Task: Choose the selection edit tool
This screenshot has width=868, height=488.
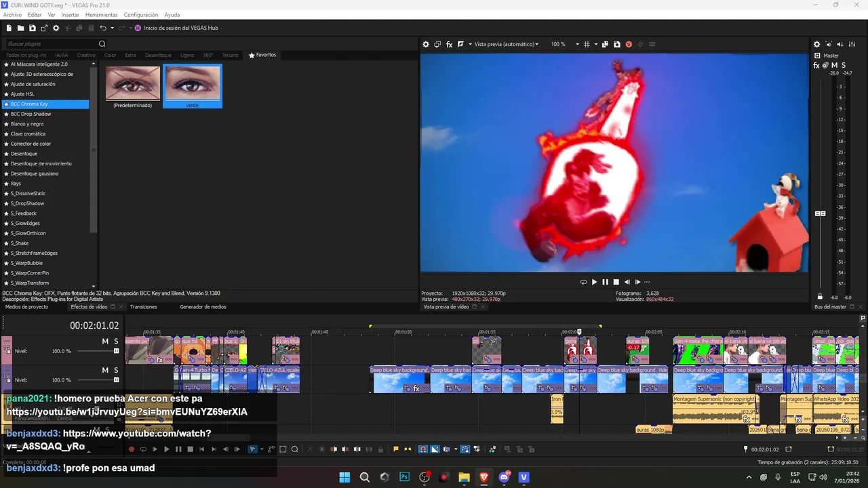Action: pyautogui.click(x=283, y=449)
